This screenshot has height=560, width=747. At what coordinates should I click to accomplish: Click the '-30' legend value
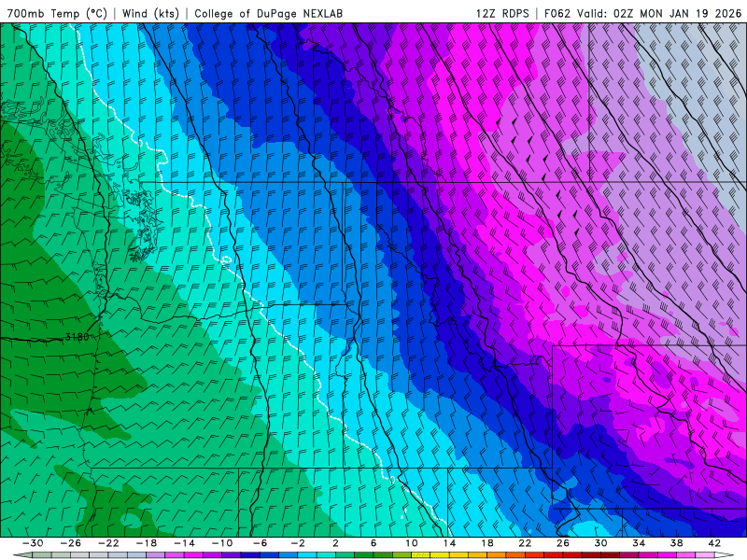(33, 543)
